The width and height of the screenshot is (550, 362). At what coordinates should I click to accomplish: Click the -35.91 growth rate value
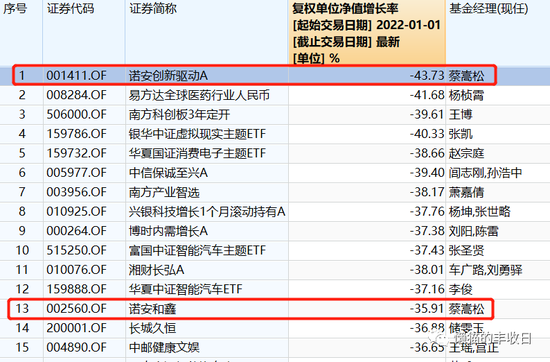coord(427,309)
